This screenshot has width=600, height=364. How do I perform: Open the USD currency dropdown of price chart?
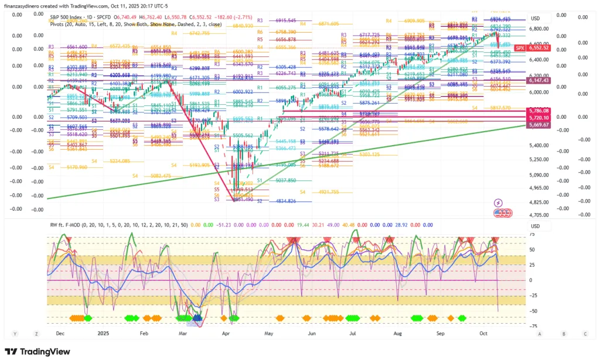534,18
